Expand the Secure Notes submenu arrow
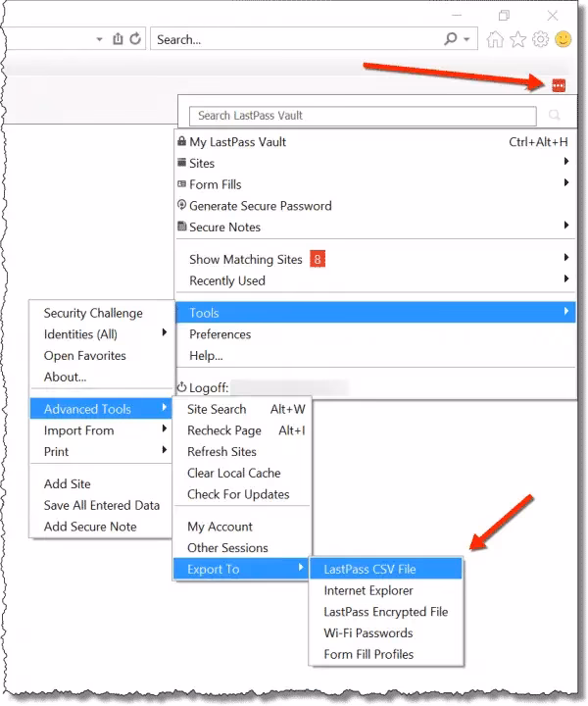 tap(566, 226)
